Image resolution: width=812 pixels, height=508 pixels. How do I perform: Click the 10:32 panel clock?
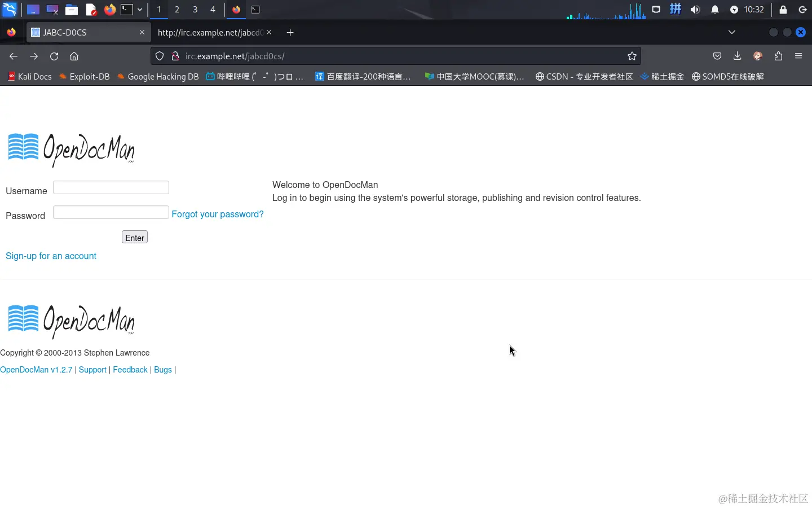754,10
